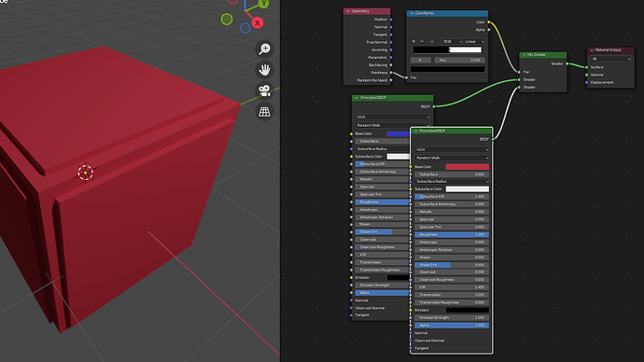644x362 pixels.
Task: Click the Geometry node Position output socket
Action: tap(390, 20)
